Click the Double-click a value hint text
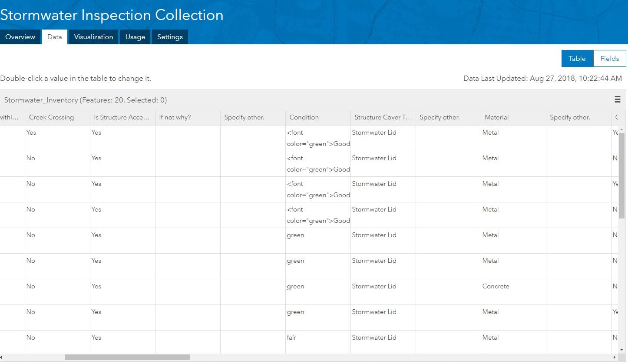Screen dimensions: 628x364 coord(76,79)
